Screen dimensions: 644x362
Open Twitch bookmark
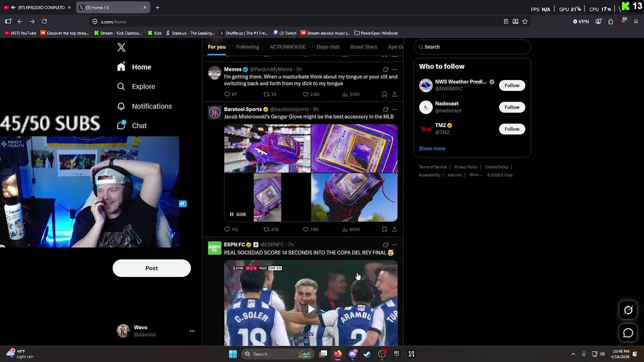coord(285,33)
